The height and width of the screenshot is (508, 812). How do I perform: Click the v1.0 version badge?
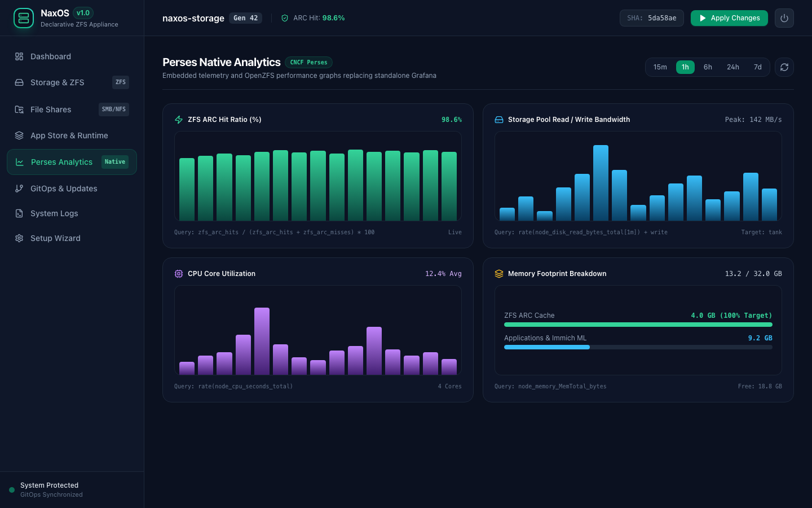coord(83,13)
